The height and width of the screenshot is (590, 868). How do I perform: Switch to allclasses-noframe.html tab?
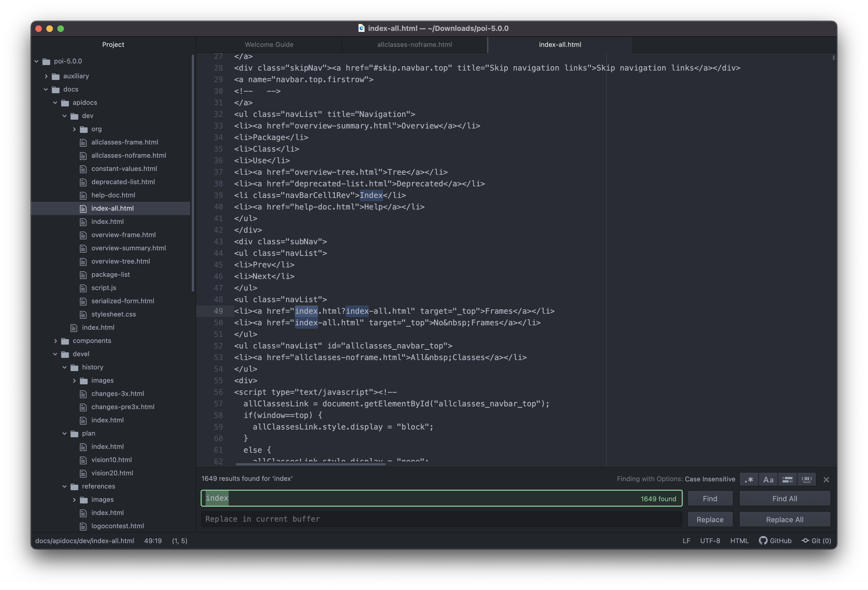(414, 44)
